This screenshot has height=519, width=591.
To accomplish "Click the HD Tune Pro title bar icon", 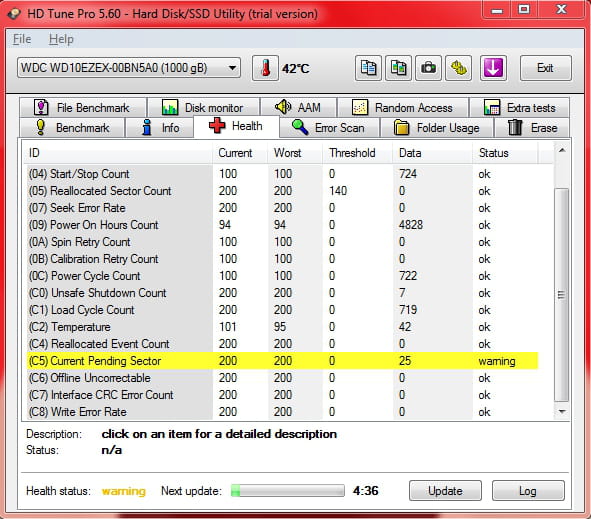I will click(14, 14).
